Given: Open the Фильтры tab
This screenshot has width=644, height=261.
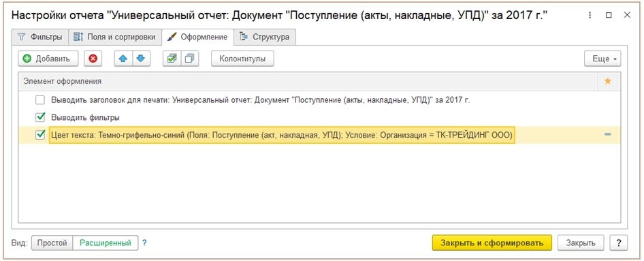Looking at the screenshot, I should [x=40, y=37].
